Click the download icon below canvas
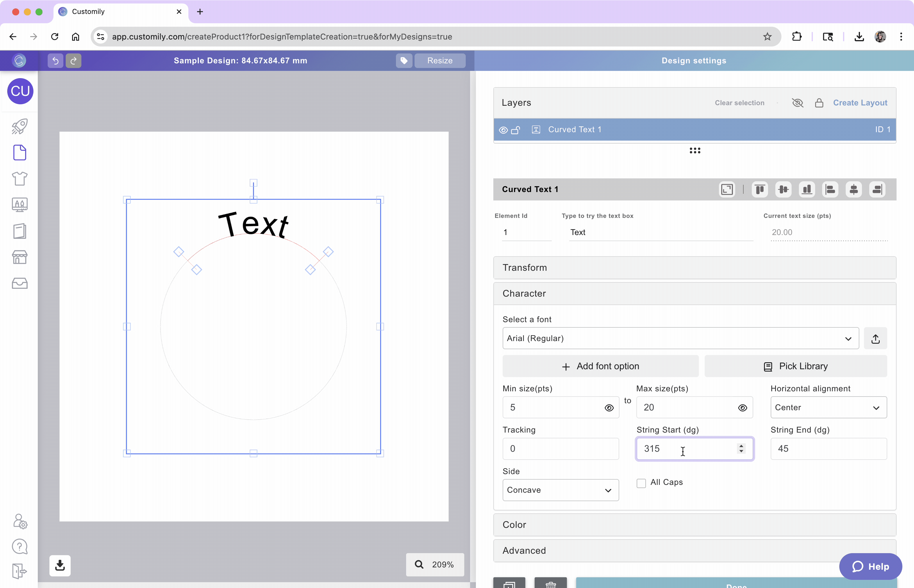This screenshot has height=588, width=914. (60, 565)
